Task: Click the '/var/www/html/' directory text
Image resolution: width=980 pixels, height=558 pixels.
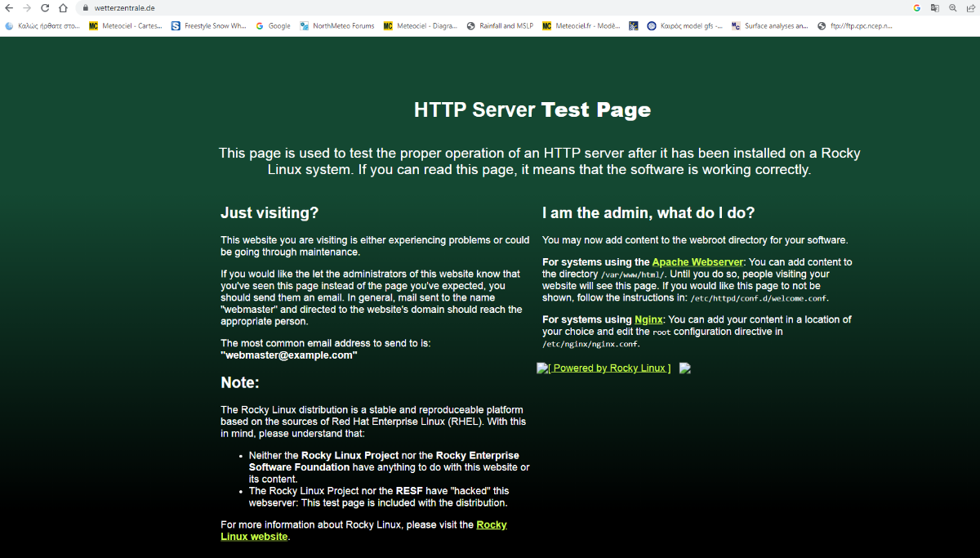Action: [633, 275]
